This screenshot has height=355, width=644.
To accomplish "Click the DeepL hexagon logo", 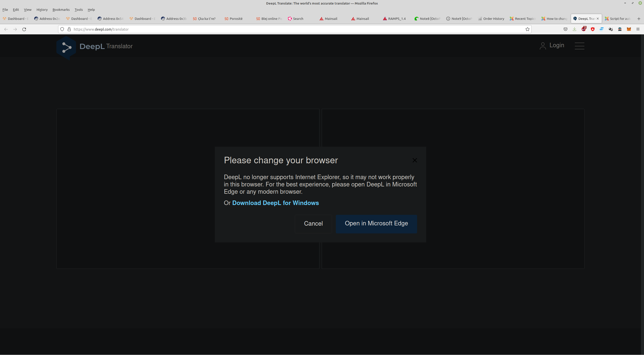I will click(x=66, y=47).
